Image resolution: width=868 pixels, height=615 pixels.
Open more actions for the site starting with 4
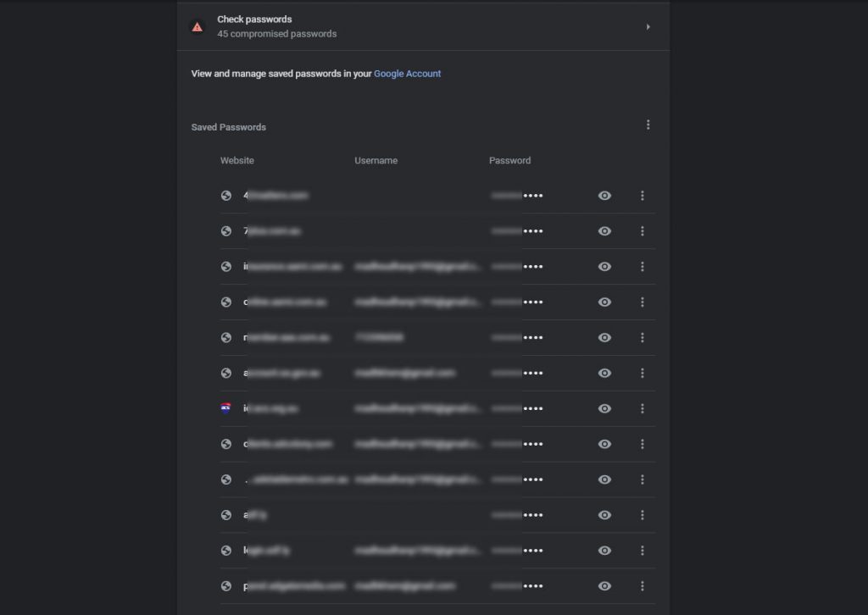pyautogui.click(x=643, y=195)
